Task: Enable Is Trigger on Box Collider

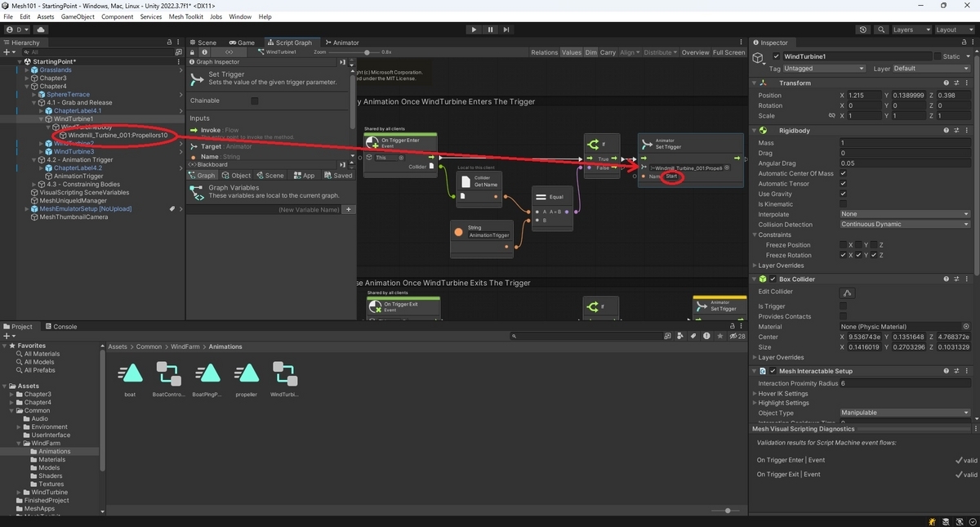Action: tap(843, 306)
